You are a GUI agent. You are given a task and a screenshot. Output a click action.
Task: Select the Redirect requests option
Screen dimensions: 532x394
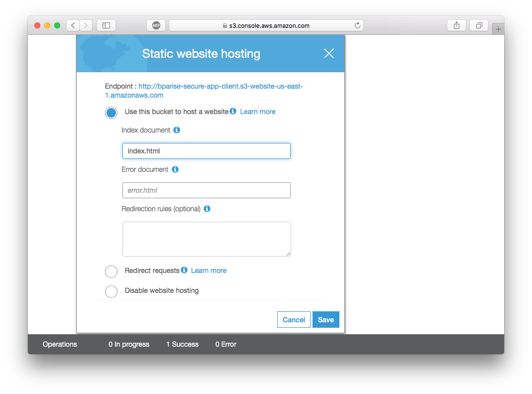tap(111, 271)
